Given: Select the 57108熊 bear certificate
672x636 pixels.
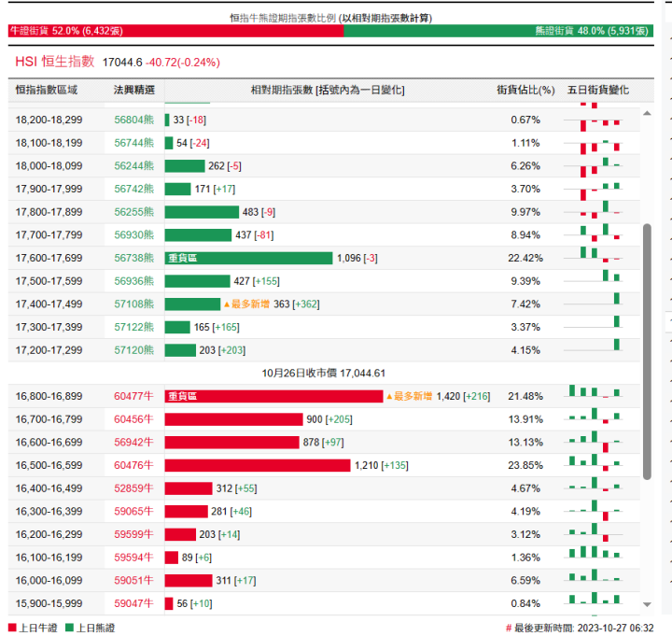Looking at the screenshot, I should pyautogui.click(x=133, y=304).
